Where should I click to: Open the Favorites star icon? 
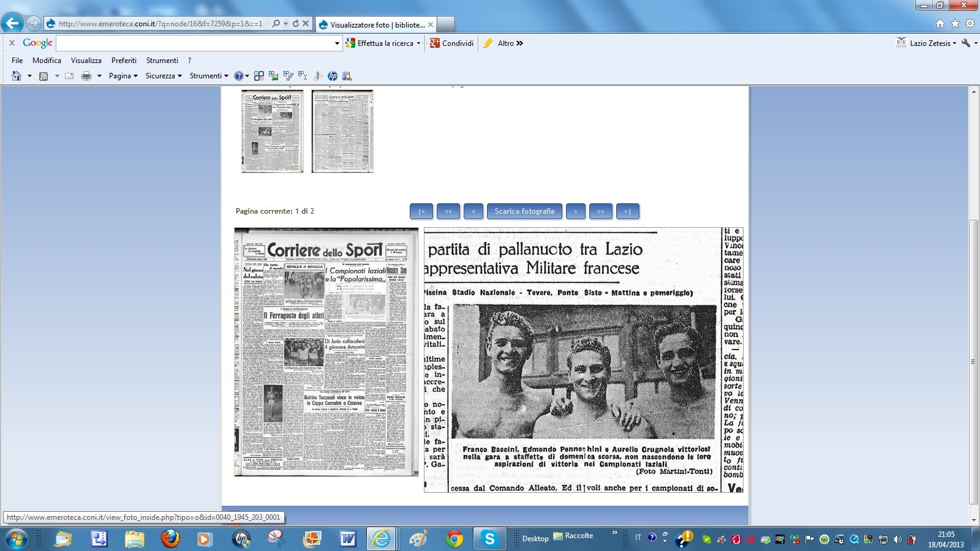(955, 24)
